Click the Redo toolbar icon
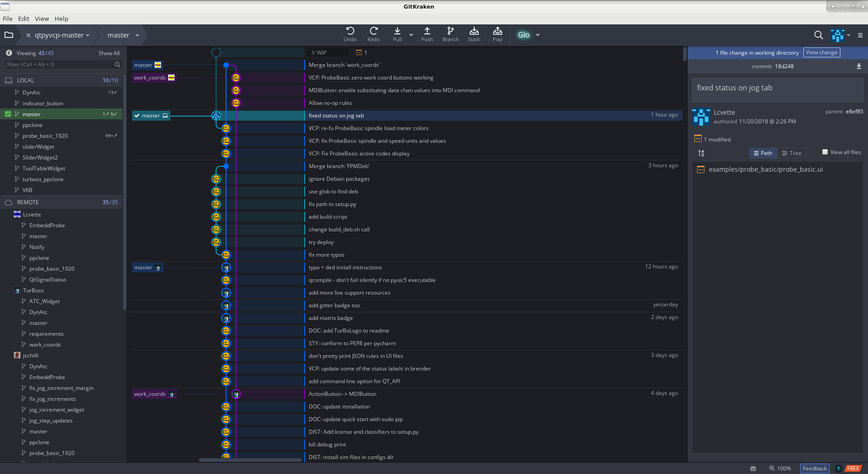The height and width of the screenshot is (474, 868). pos(373,34)
